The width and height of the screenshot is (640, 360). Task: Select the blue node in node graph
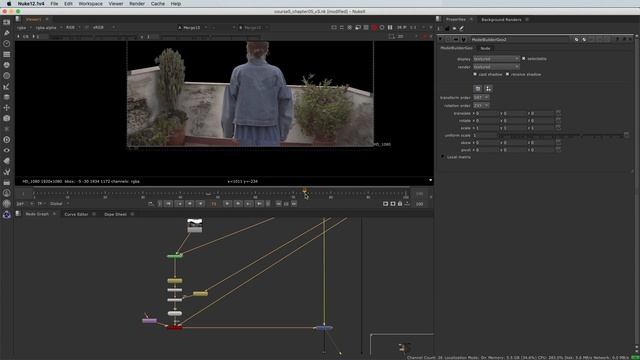(x=323, y=328)
